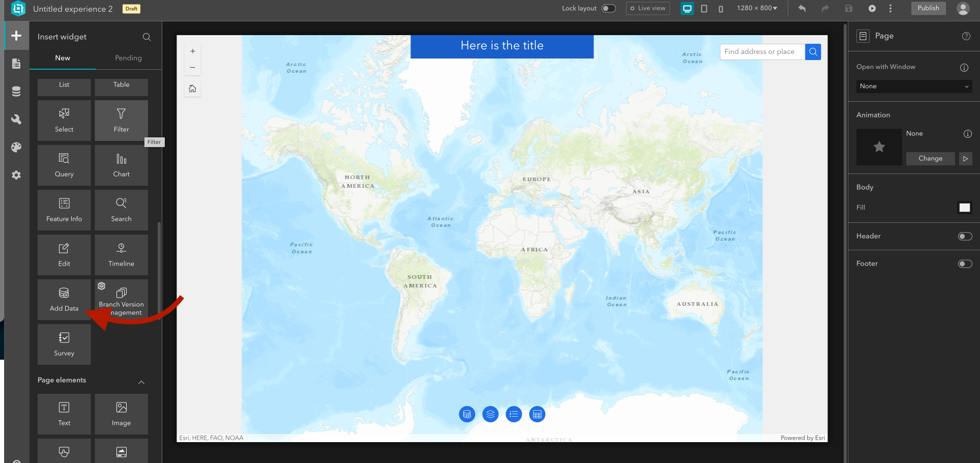980x463 pixels.
Task: Select the Filter widget
Action: click(x=121, y=120)
